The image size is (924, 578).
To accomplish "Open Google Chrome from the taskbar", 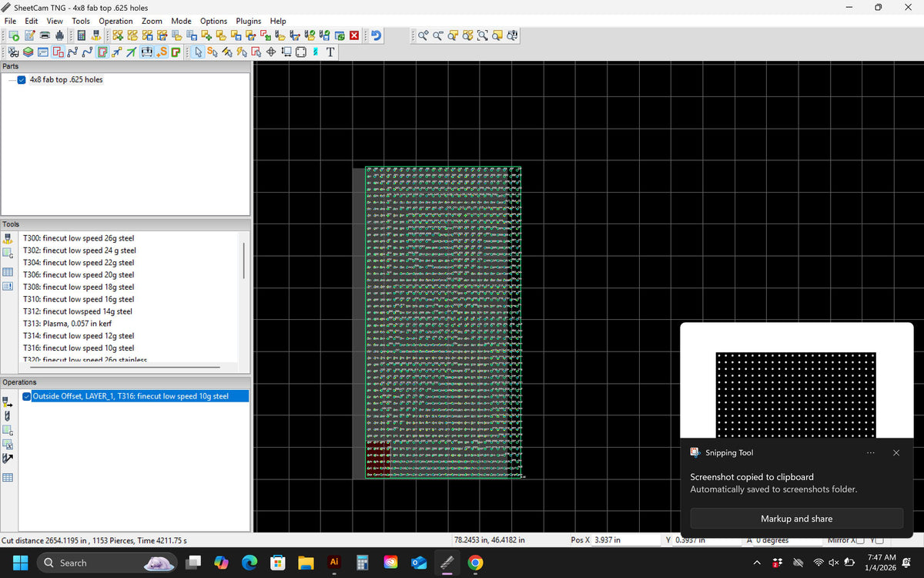I will point(475,563).
